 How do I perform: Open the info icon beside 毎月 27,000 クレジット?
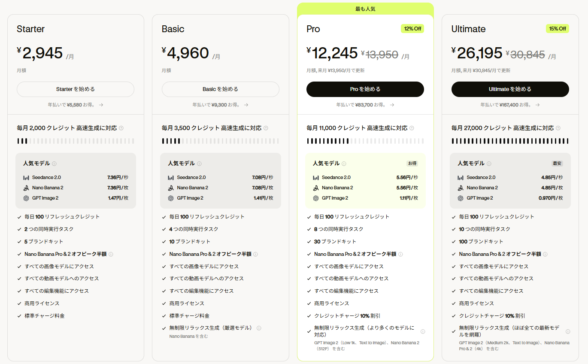pyautogui.click(x=558, y=128)
